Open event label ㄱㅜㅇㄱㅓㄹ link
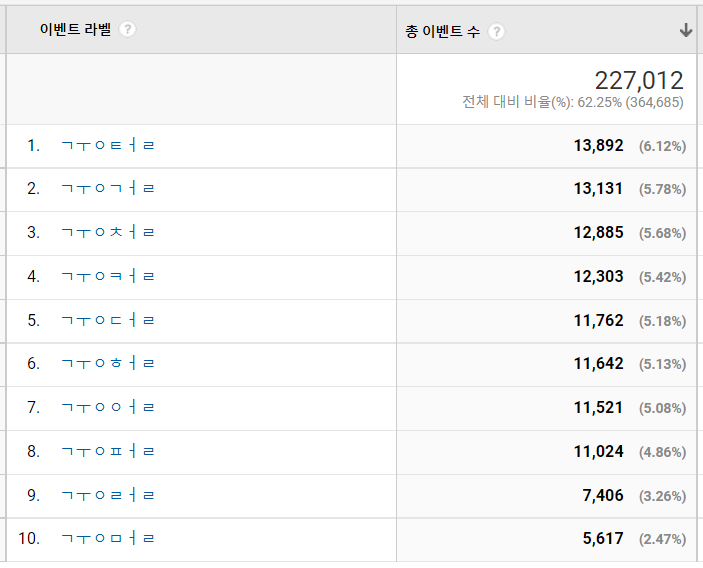The width and height of the screenshot is (703, 568). tap(108, 188)
